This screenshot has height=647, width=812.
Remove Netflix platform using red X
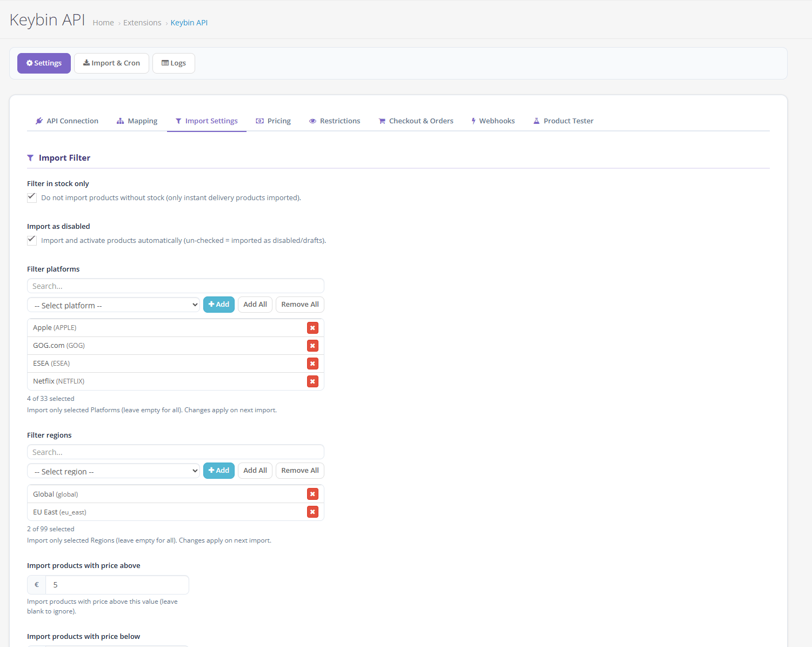click(312, 381)
